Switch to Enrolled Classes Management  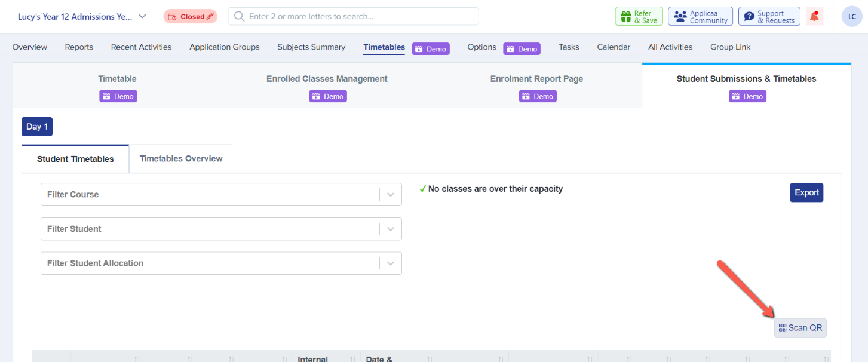pyautogui.click(x=327, y=79)
